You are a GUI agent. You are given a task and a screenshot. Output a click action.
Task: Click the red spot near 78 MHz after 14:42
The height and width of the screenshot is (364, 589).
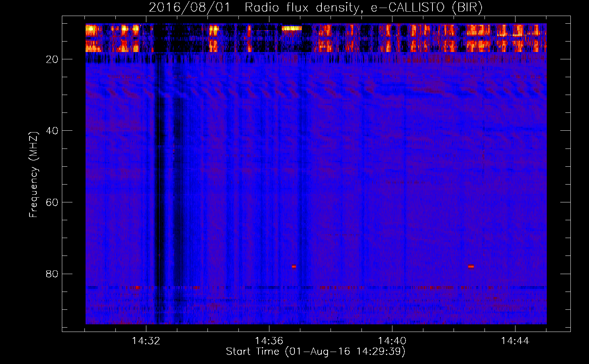coord(471,266)
